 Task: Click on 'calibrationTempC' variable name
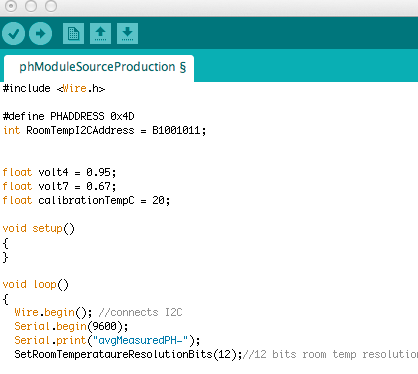point(86,200)
